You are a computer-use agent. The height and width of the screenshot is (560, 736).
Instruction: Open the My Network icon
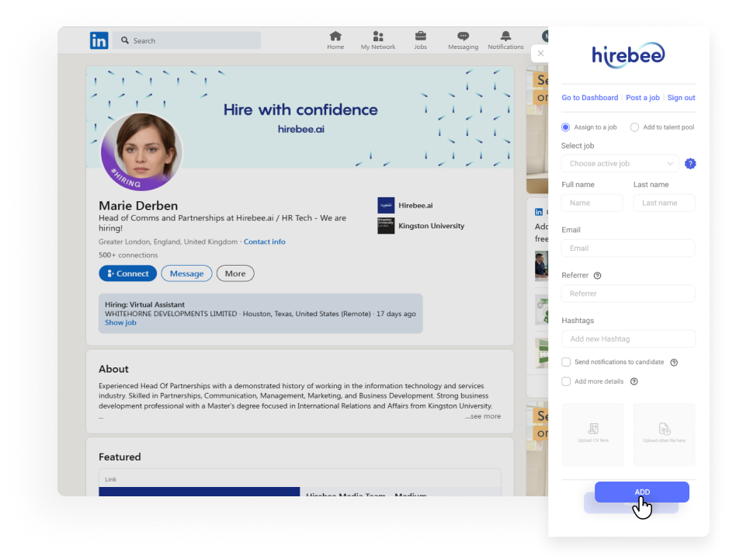click(x=378, y=40)
